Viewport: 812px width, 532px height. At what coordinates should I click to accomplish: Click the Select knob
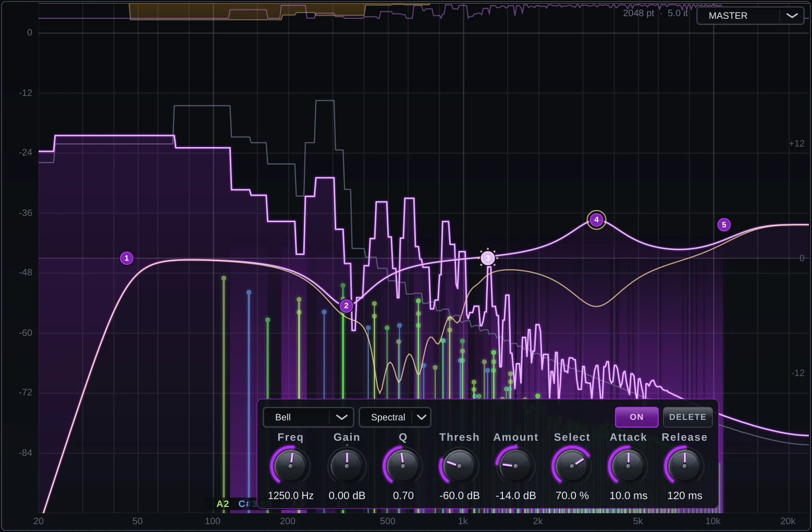572,465
